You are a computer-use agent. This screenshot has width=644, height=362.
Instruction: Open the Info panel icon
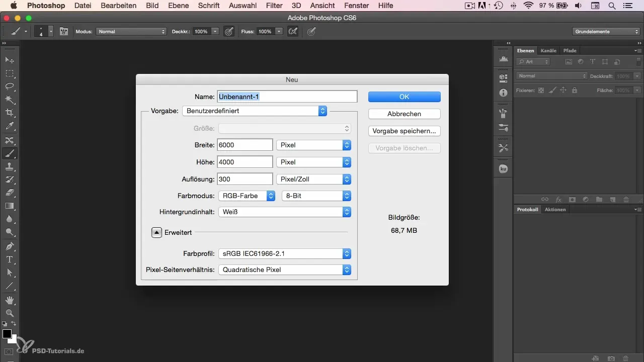(x=503, y=93)
